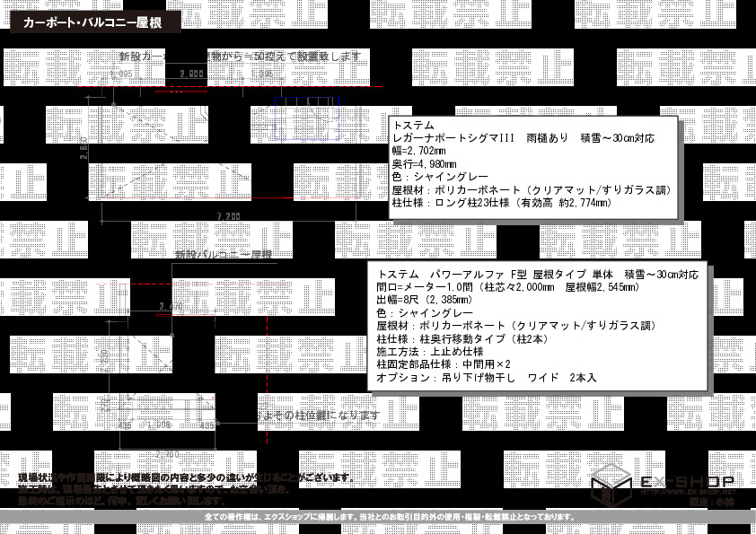Screen dimensions: 756x534
Task: Select '色：シャイングレー' in the balcony spec box
Action: [425, 313]
